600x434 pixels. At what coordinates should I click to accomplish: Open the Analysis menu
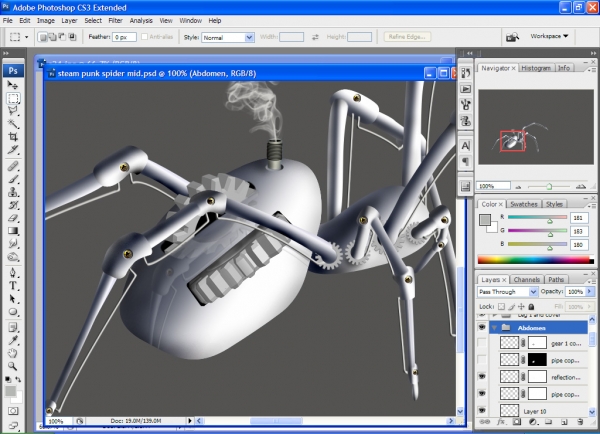click(141, 21)
